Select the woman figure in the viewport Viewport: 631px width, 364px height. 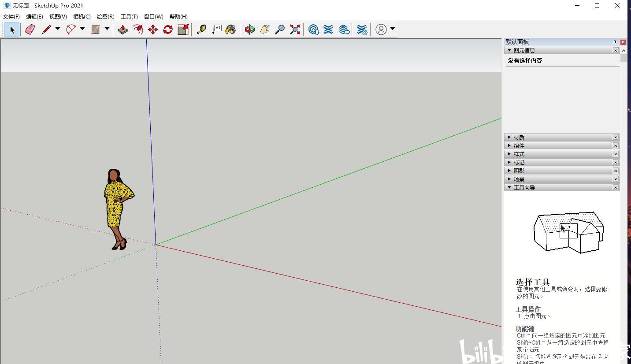coord(118,209)
